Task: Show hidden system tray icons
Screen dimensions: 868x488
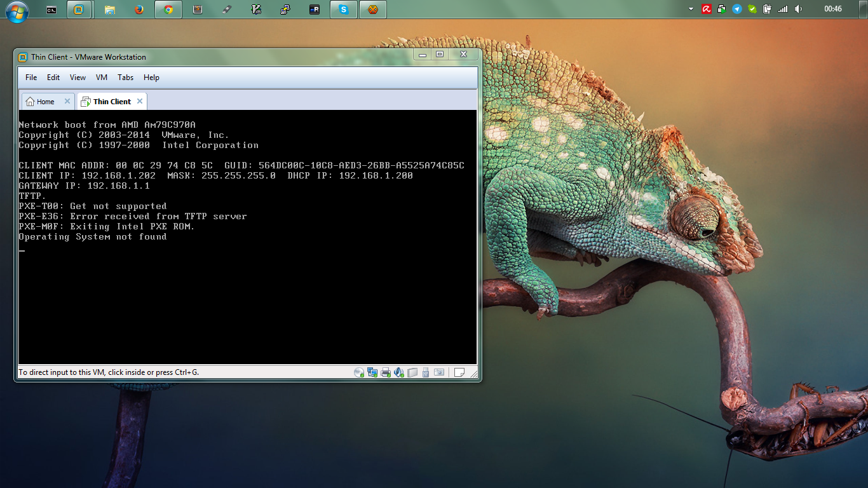Action: [x=691, y=9]
